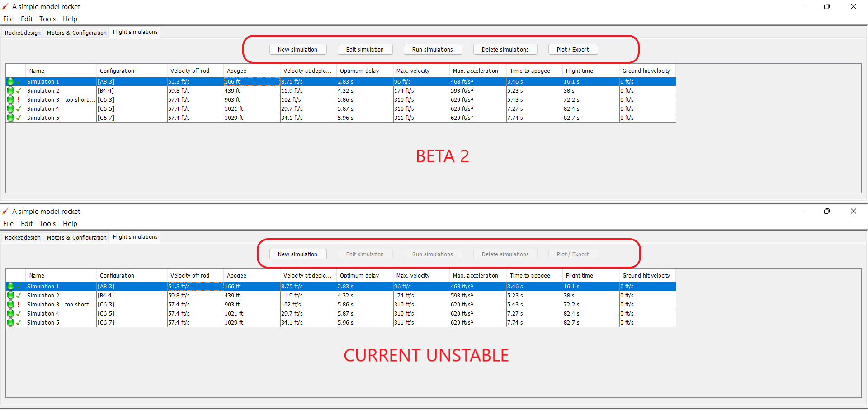Screen dimensions: 868x410
Task: Click the green status ball for Simulation 5
Action: 10,118
